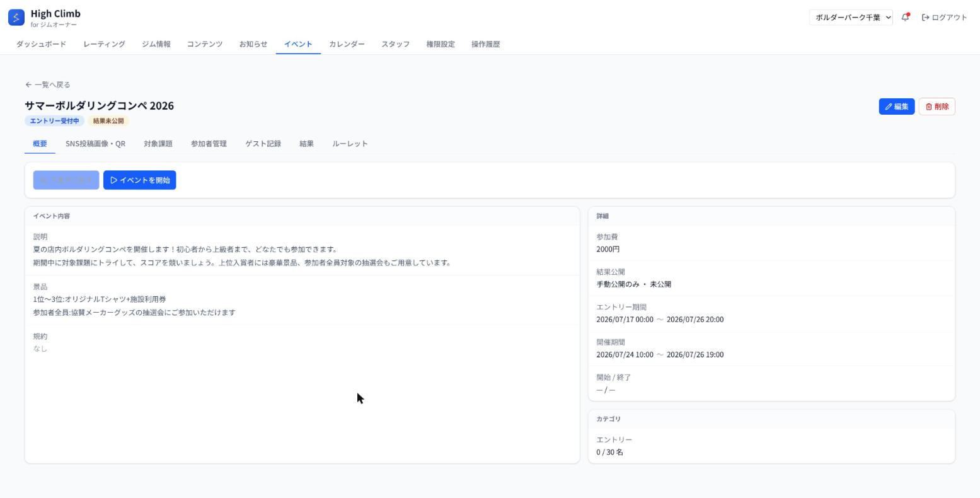Open the レーティング menu item
Screen dimensions: 980x498
pos(104,44)
